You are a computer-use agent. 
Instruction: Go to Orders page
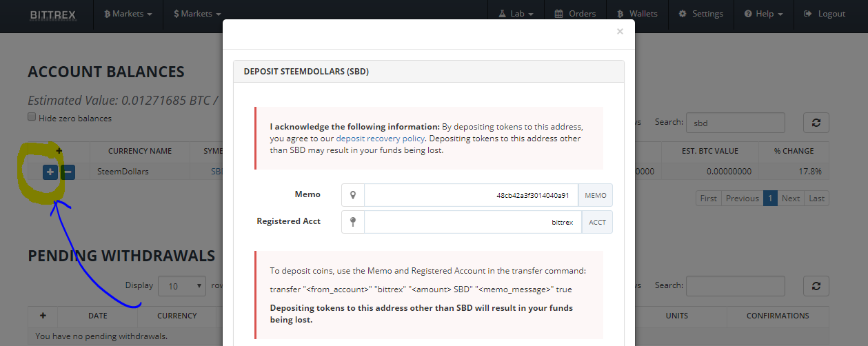[575, 14]
